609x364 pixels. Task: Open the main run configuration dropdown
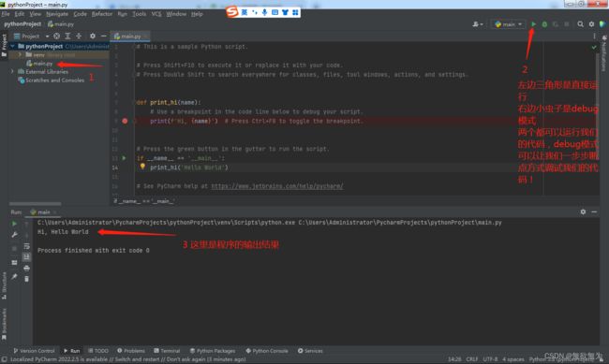coord(508,24)
